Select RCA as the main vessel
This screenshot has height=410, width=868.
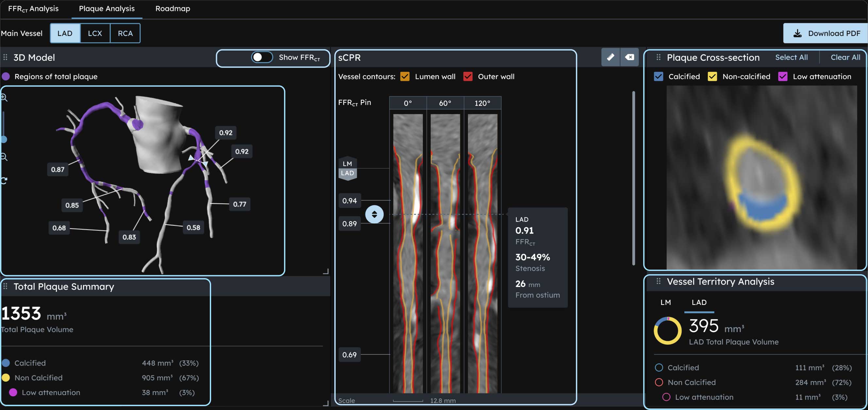(125, 33)
